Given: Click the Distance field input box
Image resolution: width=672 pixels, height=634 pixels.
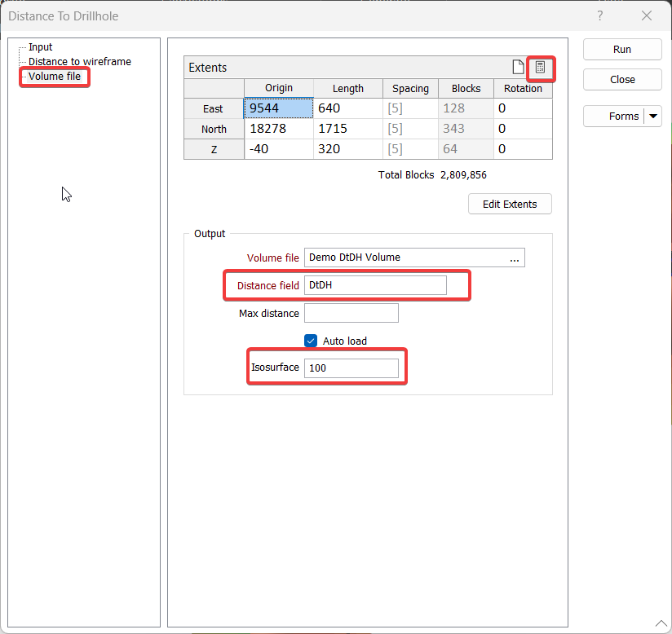Looking at the screenshot, I should [375, 285].
